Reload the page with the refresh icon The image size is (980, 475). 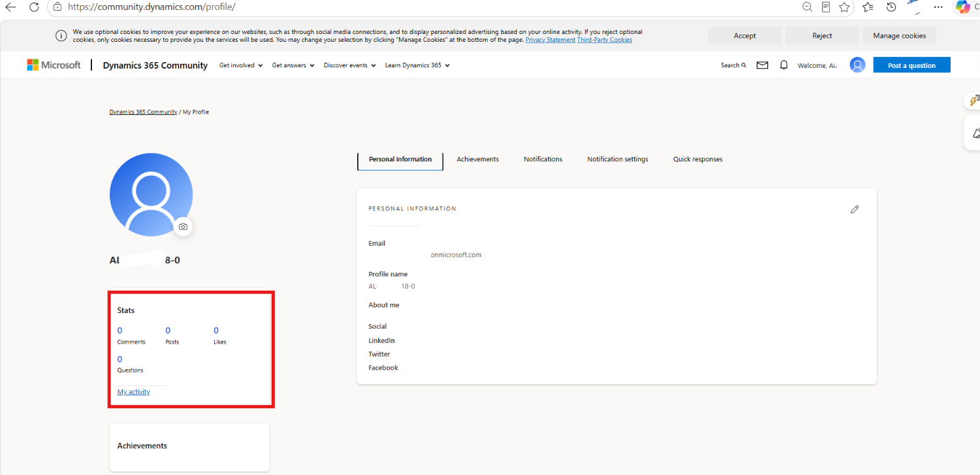pyautogui.click(x=34, y=7)
